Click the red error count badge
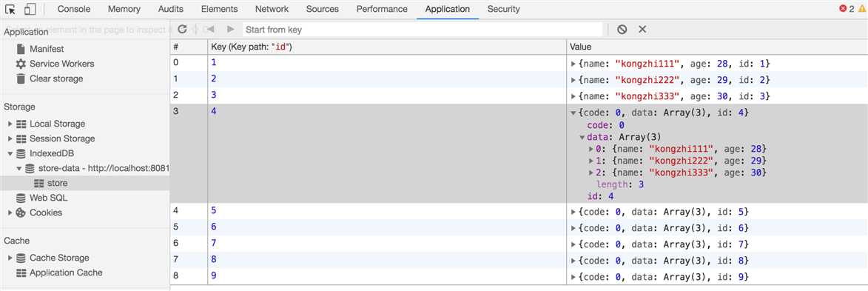This screenshot has width=868, height=291. [x=847, y=9]
